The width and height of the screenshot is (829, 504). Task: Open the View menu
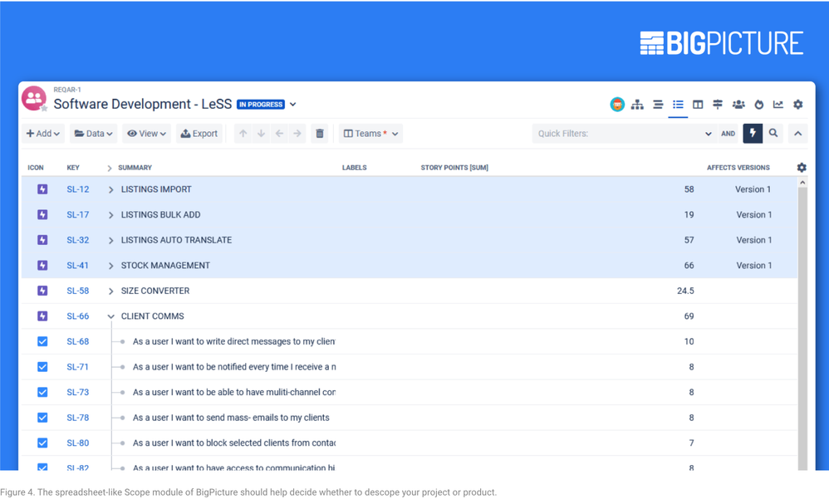coord(146,134)
